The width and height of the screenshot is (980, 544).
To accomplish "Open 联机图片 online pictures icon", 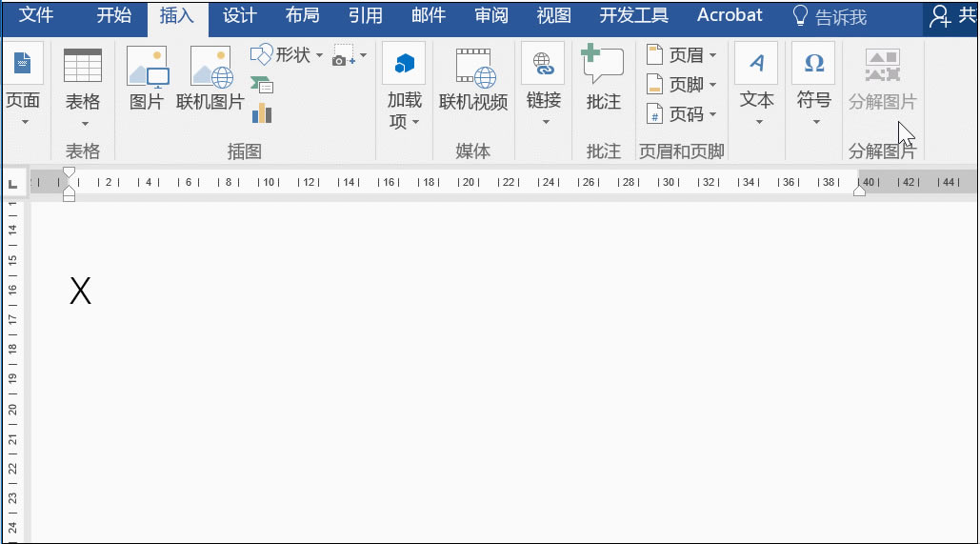I will (211, 67).
